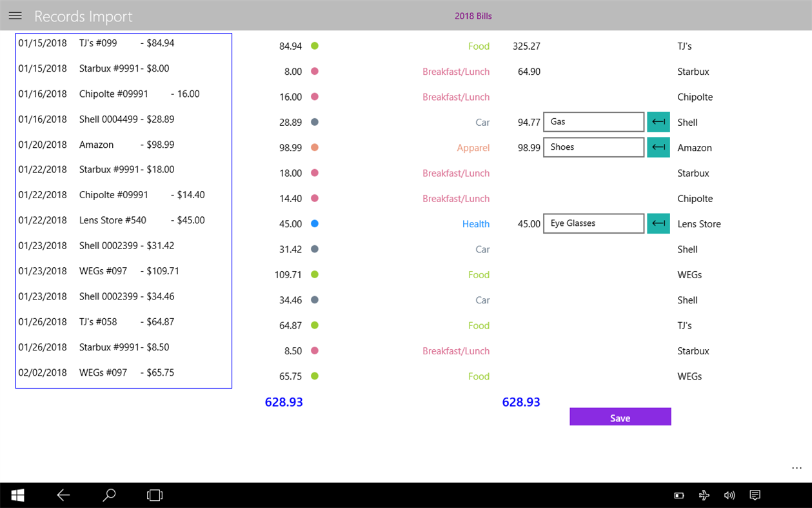Click the blue dot next to the 45.00 Health entry
Image resolution: width=812 pixels, height=508 pixels.
click(x=313, y=223)
